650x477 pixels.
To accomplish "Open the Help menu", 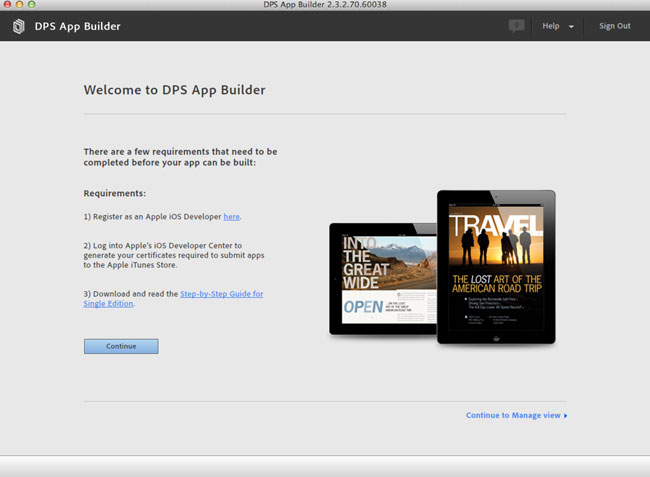I will 551,26.
